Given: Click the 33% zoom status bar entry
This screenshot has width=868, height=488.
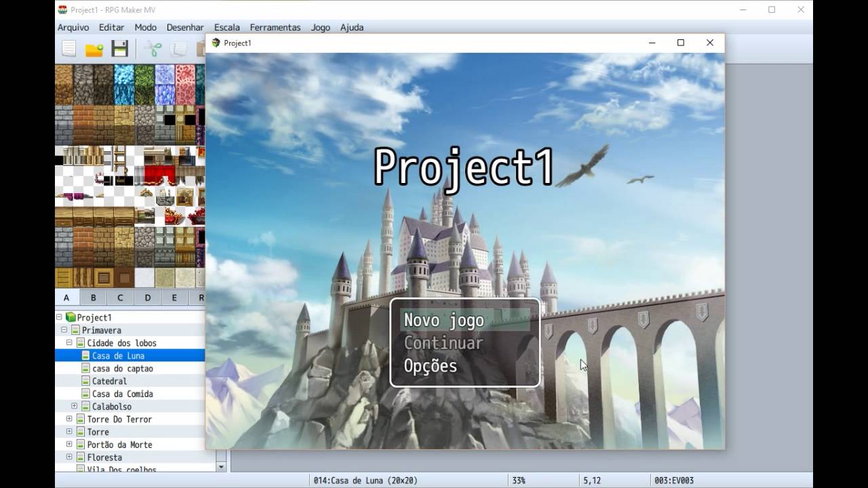Looking at the screenshot, I should coord(519,481).
